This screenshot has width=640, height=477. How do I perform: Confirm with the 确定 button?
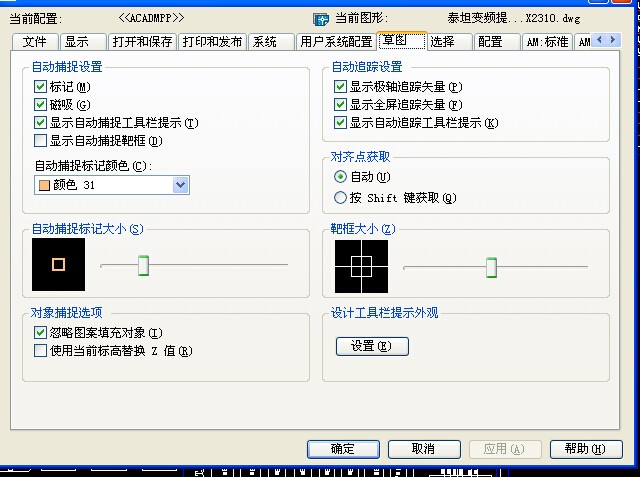[343, 449]
